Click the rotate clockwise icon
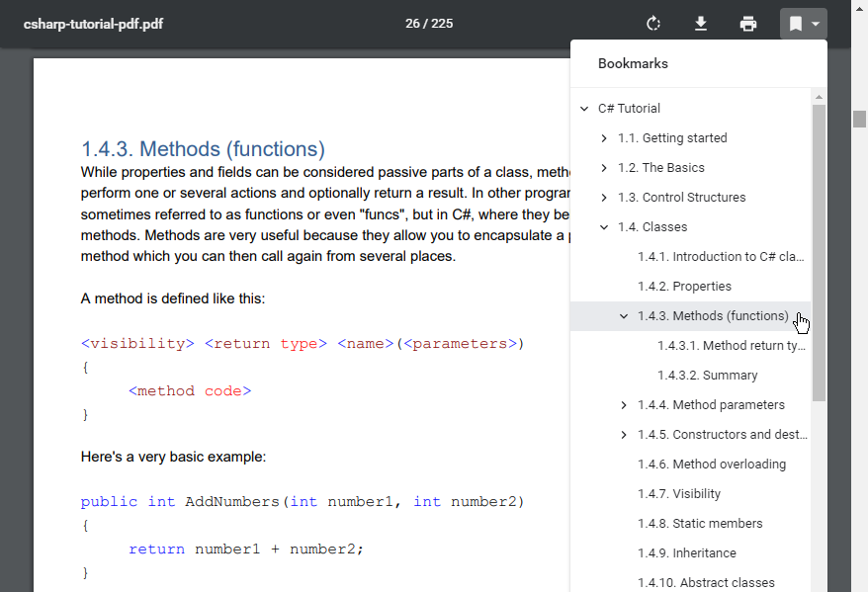 pos(652,24)
